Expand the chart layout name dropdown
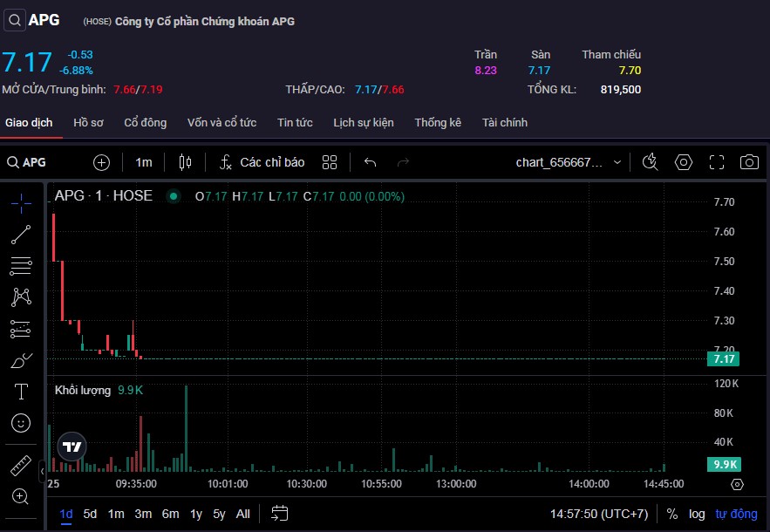The image size is (770, 532). click(x=617, y=162)
